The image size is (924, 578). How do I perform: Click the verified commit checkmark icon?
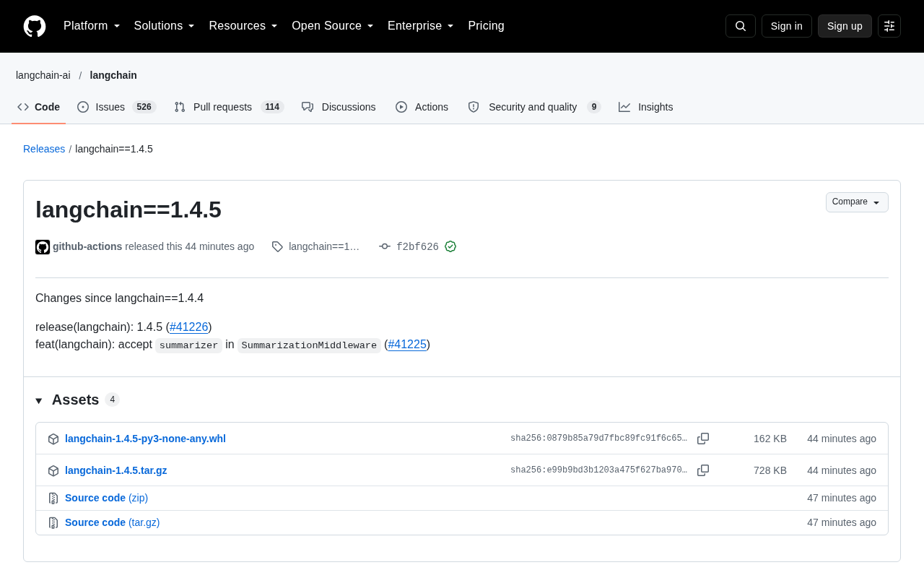coord(450,246)
